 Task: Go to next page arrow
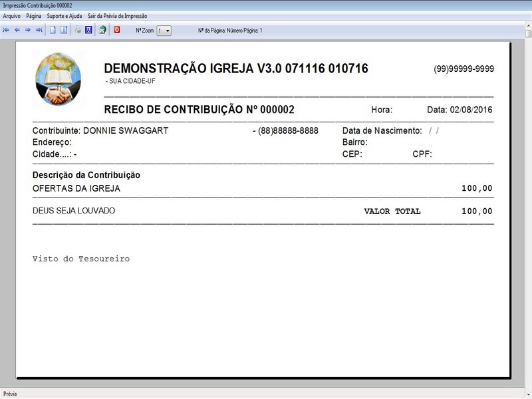pos(28,30)
